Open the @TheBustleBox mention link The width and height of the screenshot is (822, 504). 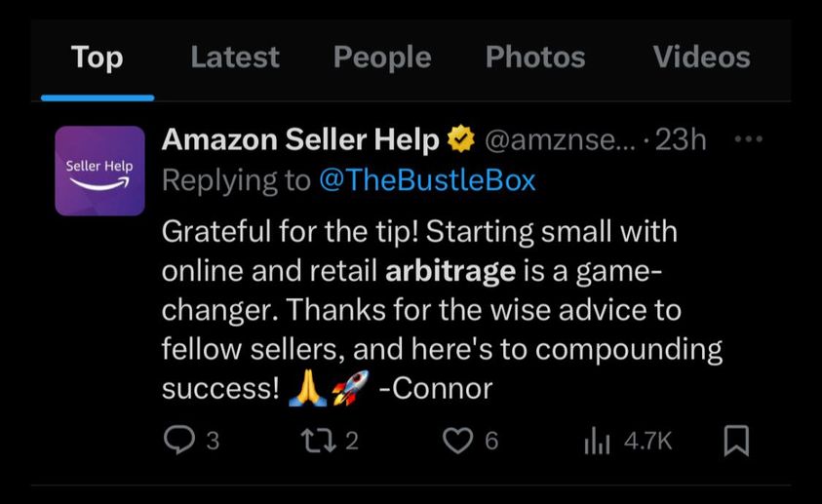coord(427,180)
